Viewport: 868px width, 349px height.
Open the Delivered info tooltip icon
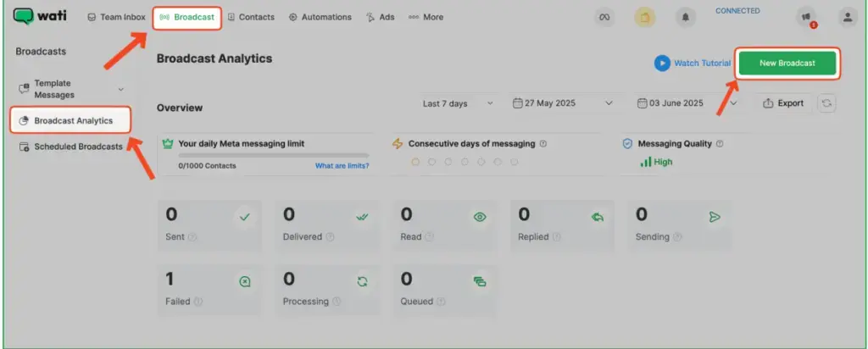pyautogui.click(x=330, y=236)
